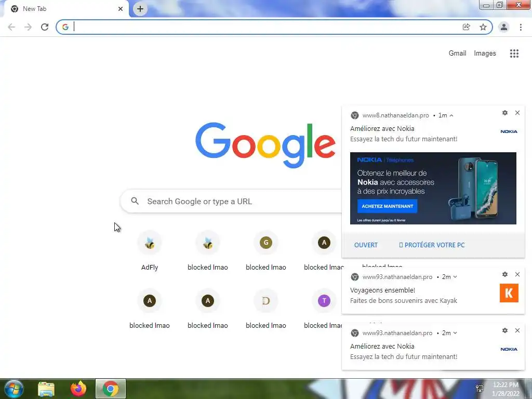Expand the Kayak notification chevron
The image size is (532, 399).
[x=455, y=277]
